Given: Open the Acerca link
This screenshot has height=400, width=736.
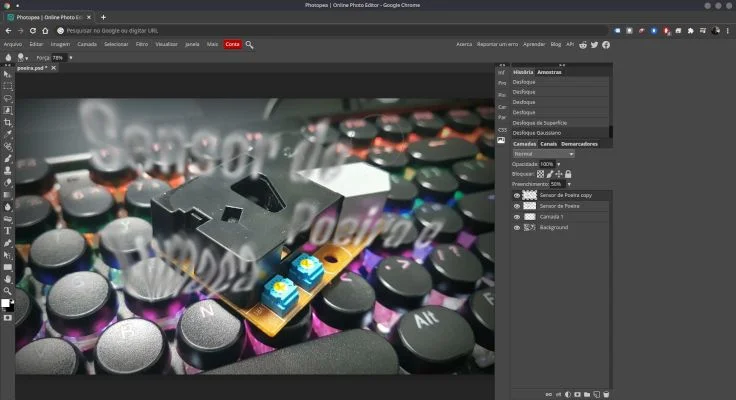Looking at the screenshot, I should click(464, 44).
